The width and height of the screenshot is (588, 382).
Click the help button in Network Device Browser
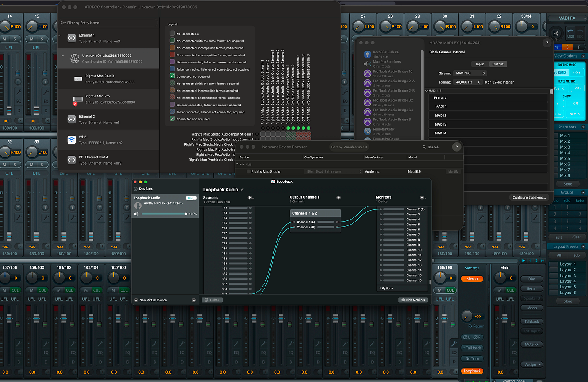point(457,147)
